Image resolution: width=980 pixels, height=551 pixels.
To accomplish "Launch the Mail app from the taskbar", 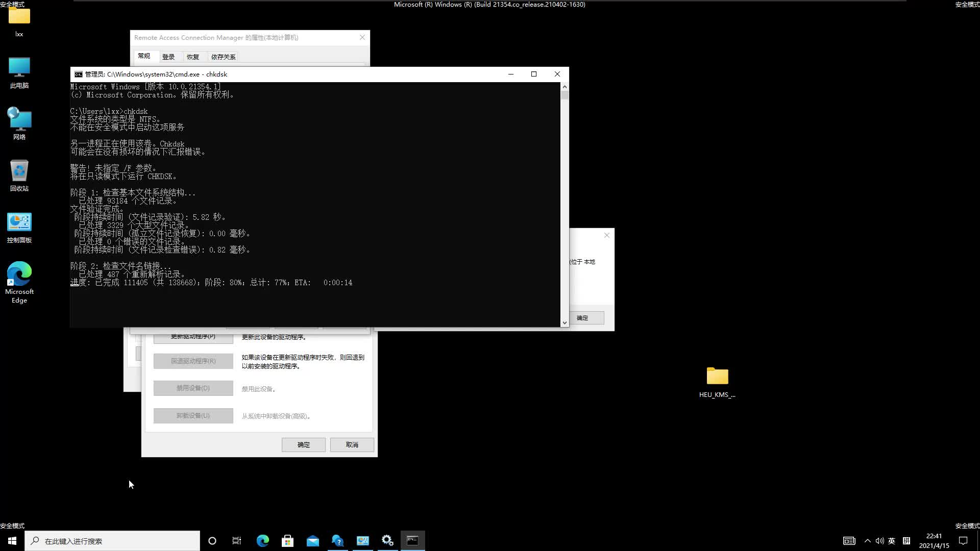I will click(312, 540).
